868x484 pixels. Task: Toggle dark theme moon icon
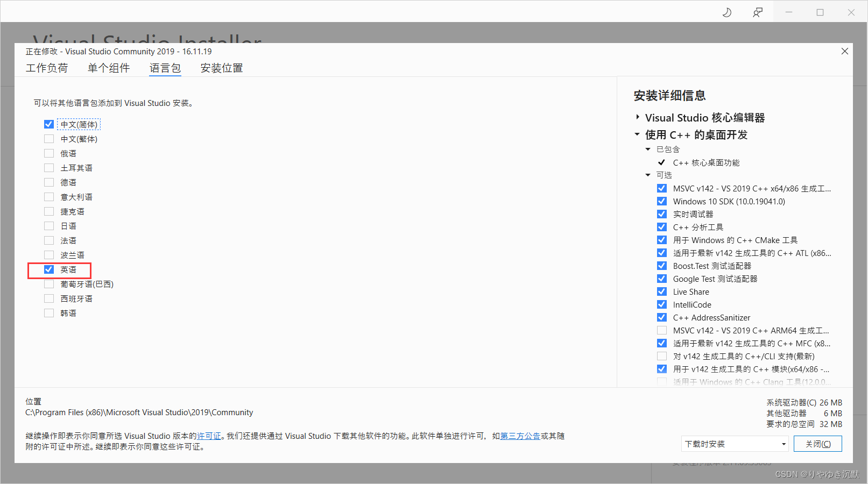[726, 12]
